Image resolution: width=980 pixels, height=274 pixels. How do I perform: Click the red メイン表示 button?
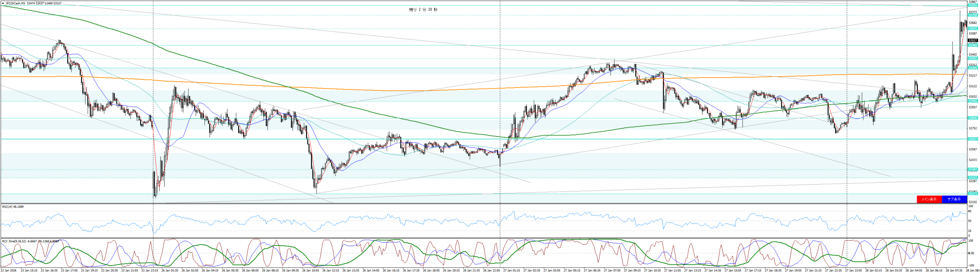929,199
